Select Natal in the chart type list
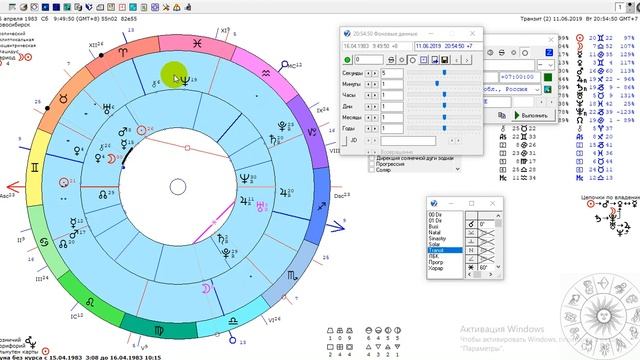The height and width of the screenshot is (360, 640). 434,232
